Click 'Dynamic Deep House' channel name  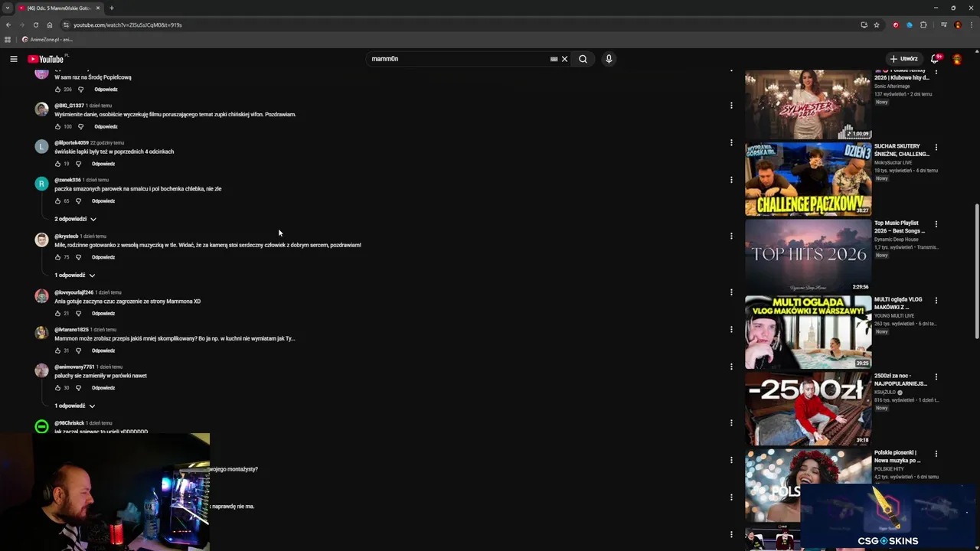897,240
